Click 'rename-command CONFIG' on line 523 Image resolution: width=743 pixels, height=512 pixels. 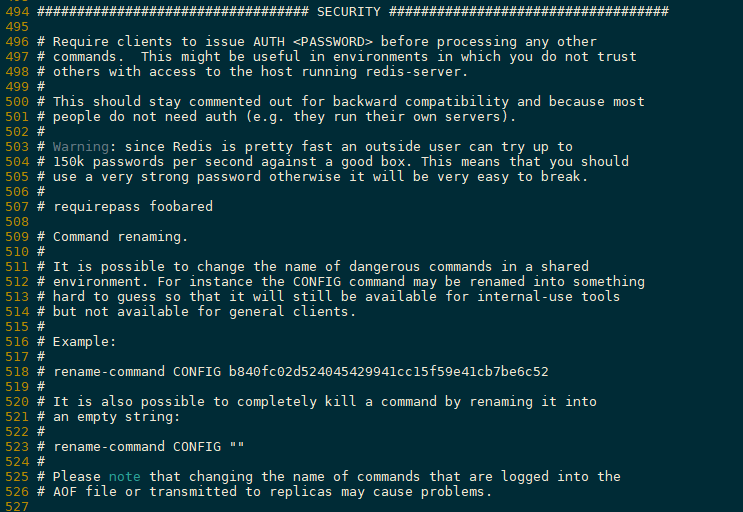coord(137,447)
